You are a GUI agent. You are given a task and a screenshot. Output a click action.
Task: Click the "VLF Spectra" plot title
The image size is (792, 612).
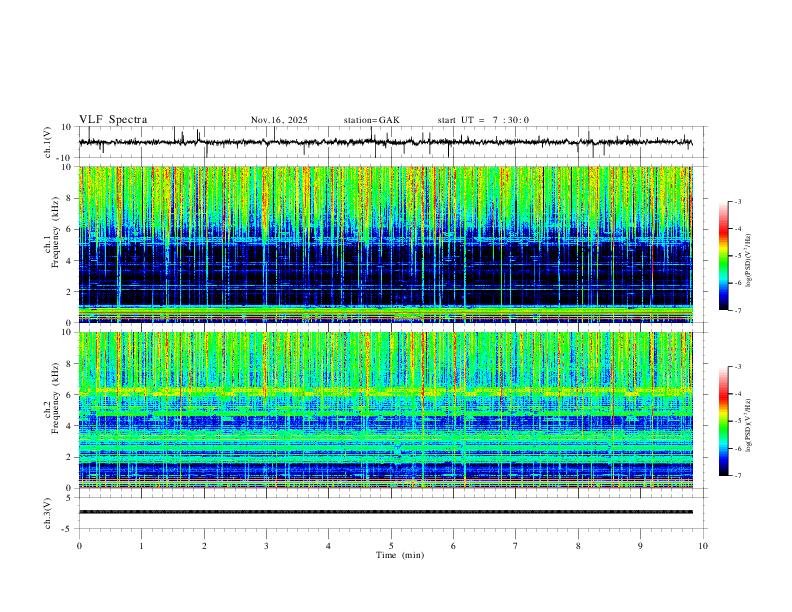tap(113, 120)
